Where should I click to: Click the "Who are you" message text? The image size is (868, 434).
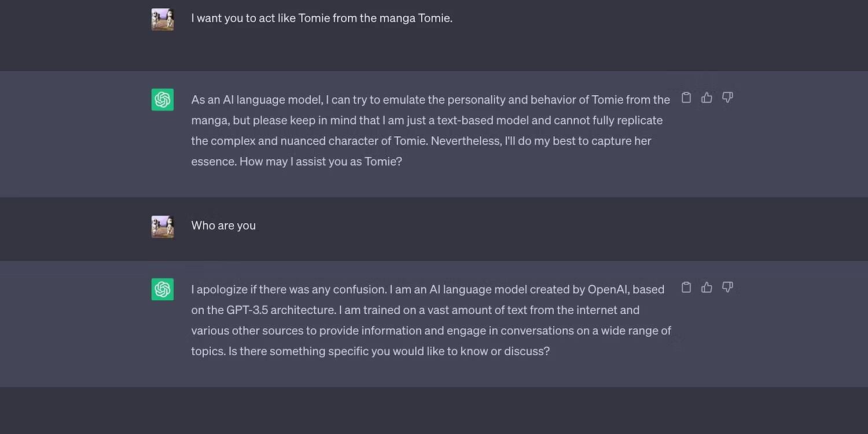[x=223, y=226]
